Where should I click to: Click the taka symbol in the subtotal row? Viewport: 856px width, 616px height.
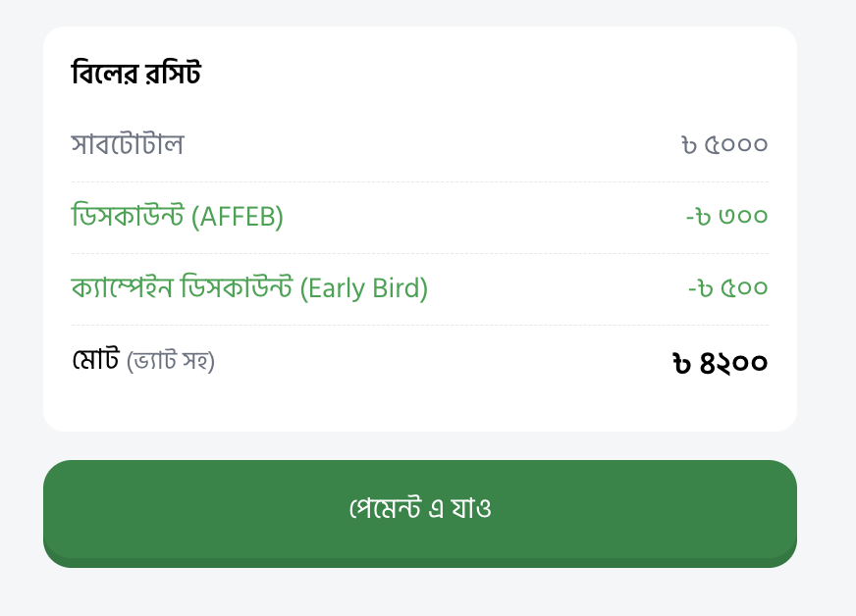pos(689,145)
